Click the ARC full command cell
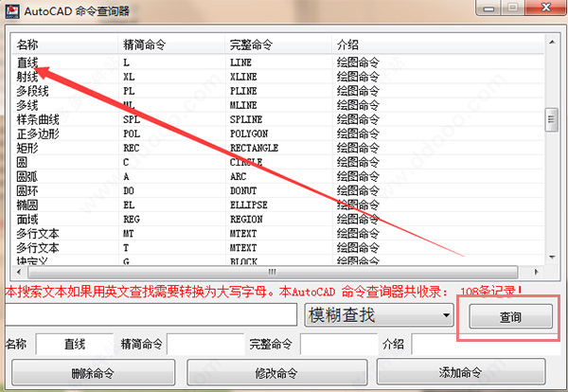The height and width of the screenshot is (392, 568). tap(238, 176)
